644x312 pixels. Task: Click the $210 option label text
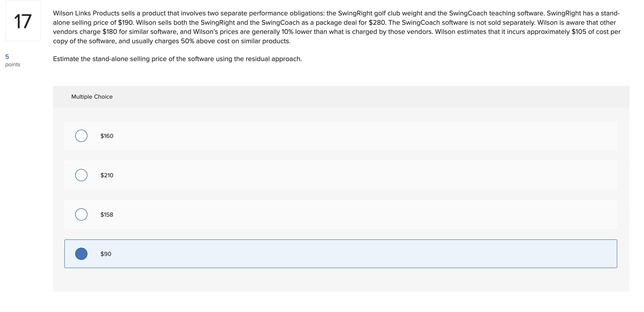click(x=107, y=175)
